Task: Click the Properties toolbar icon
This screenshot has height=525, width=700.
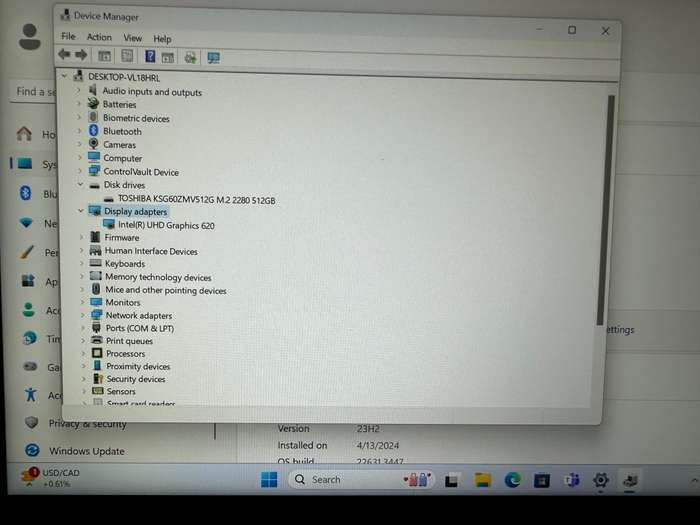Action: pyautogui.click(x=127, y=56)
